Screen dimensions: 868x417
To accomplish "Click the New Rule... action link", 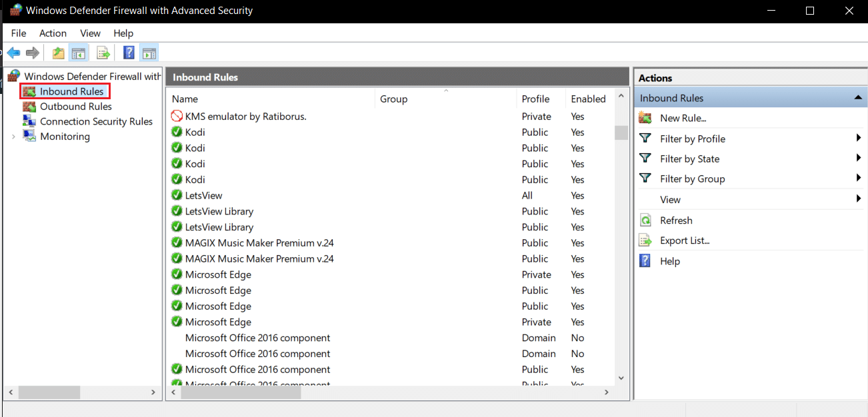I will (x=683, y=118).
